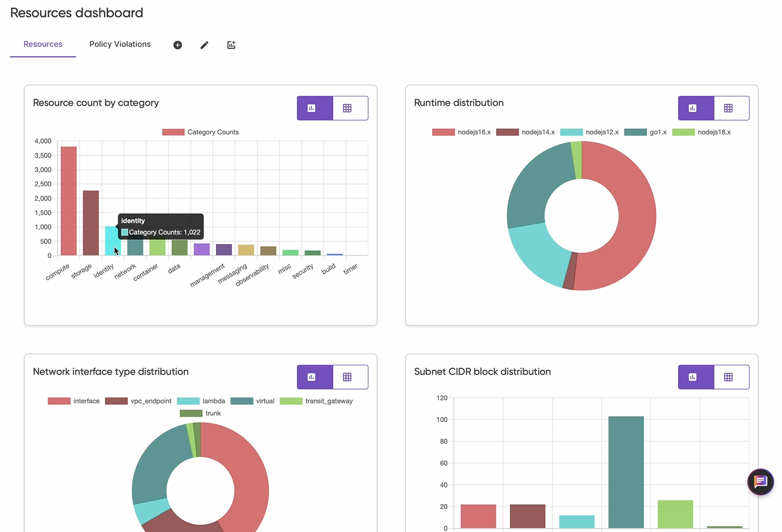
Task: Toggle the lambda legend item
Action: pos(201,401)
